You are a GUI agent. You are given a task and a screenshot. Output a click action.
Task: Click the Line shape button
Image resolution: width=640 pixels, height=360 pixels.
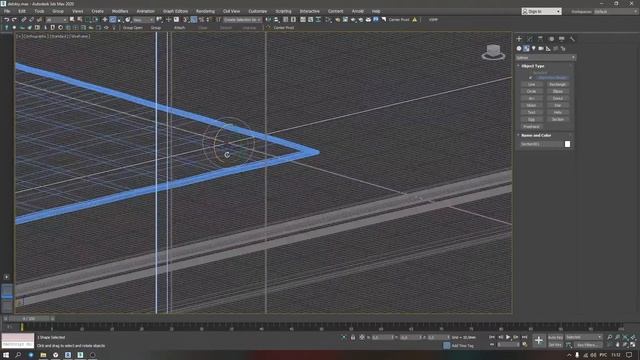pyautogui.click(x=531, y=84)
